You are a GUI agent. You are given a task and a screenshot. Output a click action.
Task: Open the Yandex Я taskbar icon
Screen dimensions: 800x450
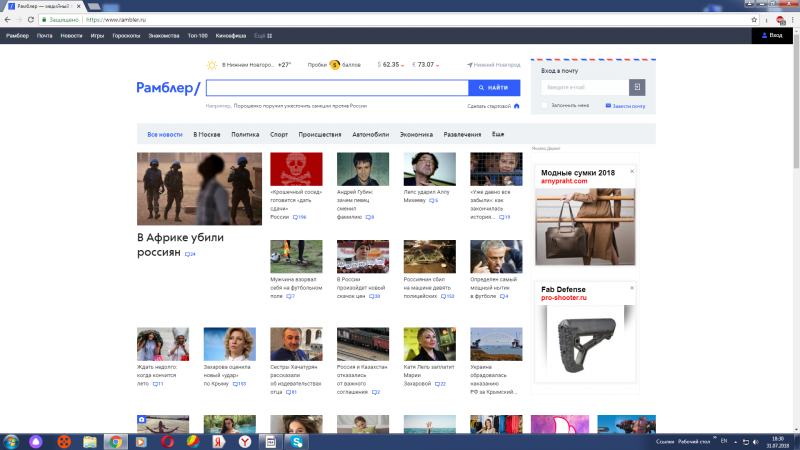219,442
